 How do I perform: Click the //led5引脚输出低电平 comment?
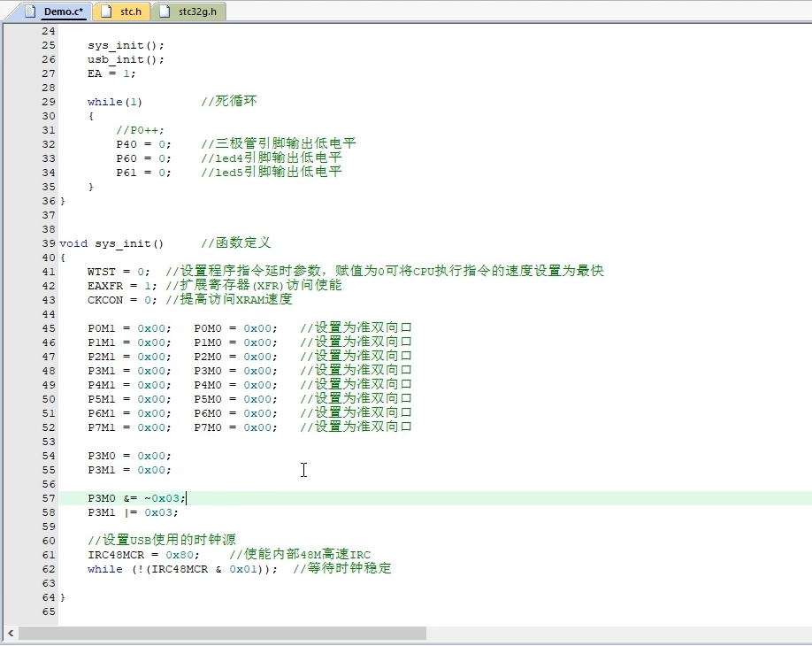(x=272, y=172)
